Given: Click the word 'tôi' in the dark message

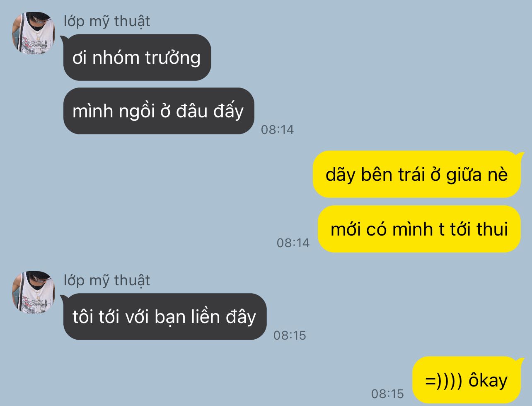Looking at the screenshot, I should [x=83, y=317].
